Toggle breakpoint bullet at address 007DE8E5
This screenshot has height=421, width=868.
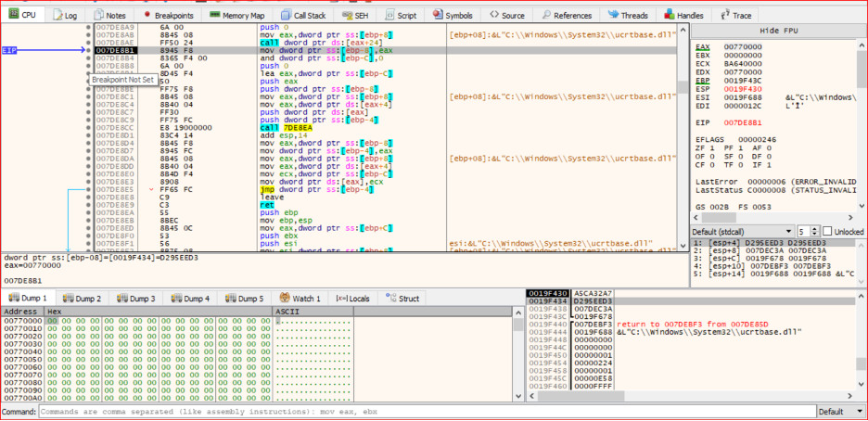click(x=89, y=190)
